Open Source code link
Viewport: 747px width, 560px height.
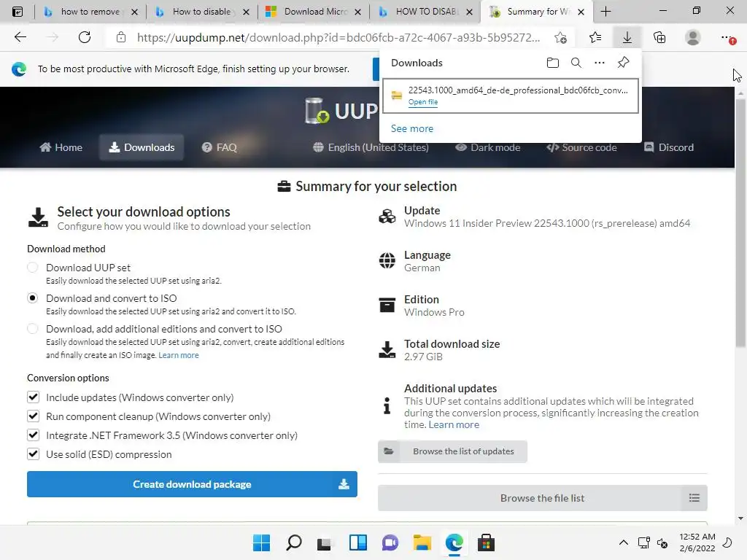click(581, 147)
